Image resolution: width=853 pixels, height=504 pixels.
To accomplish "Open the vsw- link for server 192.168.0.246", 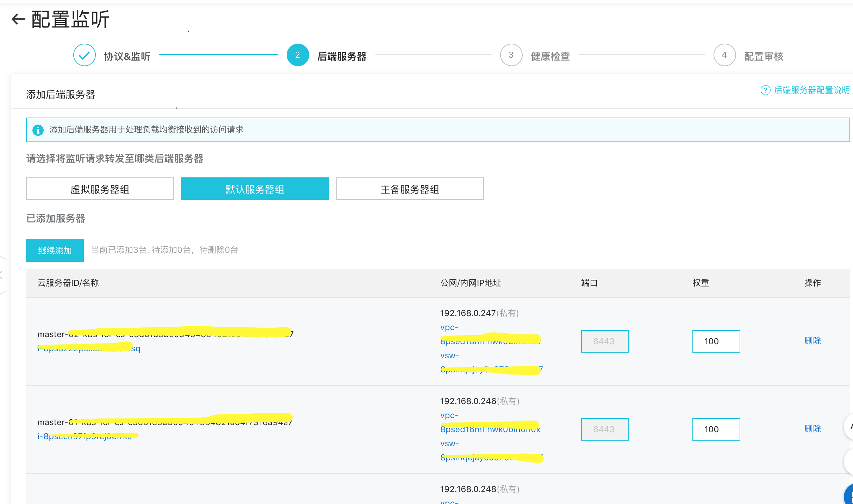I will [x=491, y=451].
